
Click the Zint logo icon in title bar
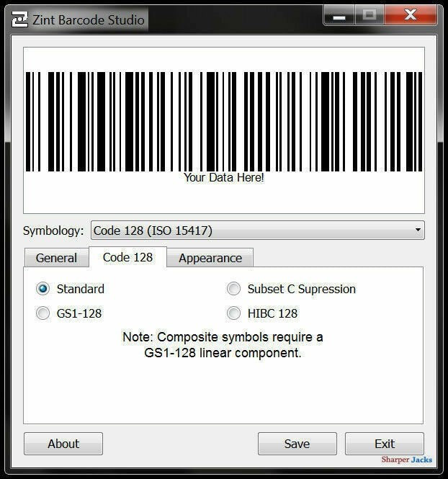pyautogui.click(x=20, y=19)
